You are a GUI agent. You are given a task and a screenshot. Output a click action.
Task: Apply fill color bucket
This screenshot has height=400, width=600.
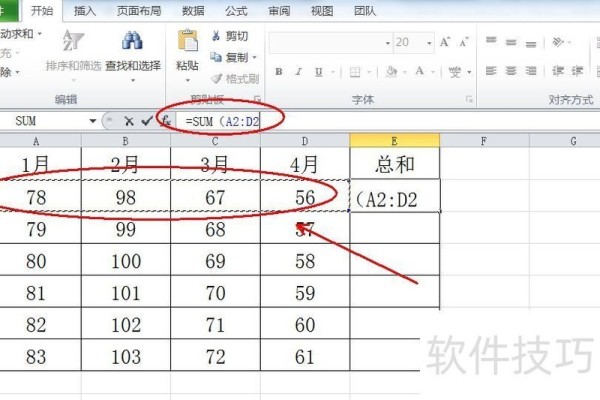391,72
